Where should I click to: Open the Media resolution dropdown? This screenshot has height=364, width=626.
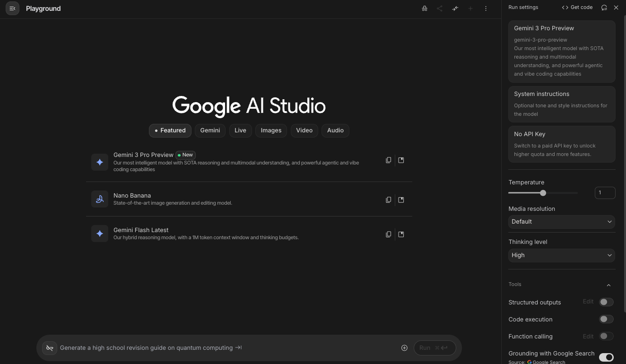(x=561, y=222)
